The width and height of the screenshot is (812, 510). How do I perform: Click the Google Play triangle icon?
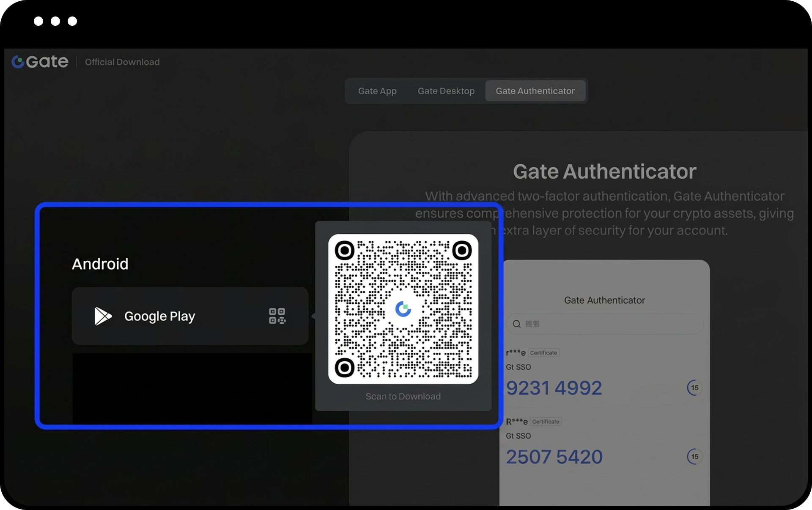(103, 316)
